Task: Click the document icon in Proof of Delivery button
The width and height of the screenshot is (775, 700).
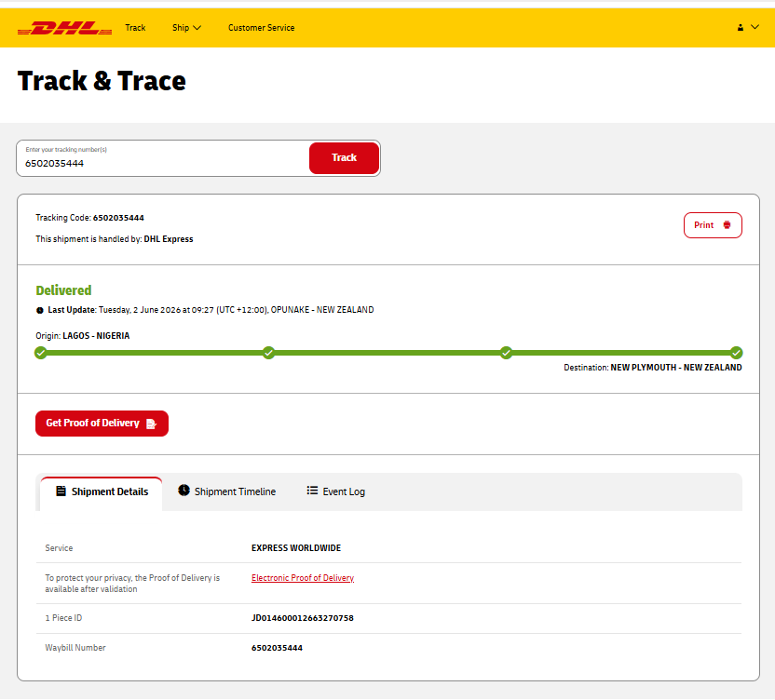Action: pyautogui.click(x=151, y=424)
